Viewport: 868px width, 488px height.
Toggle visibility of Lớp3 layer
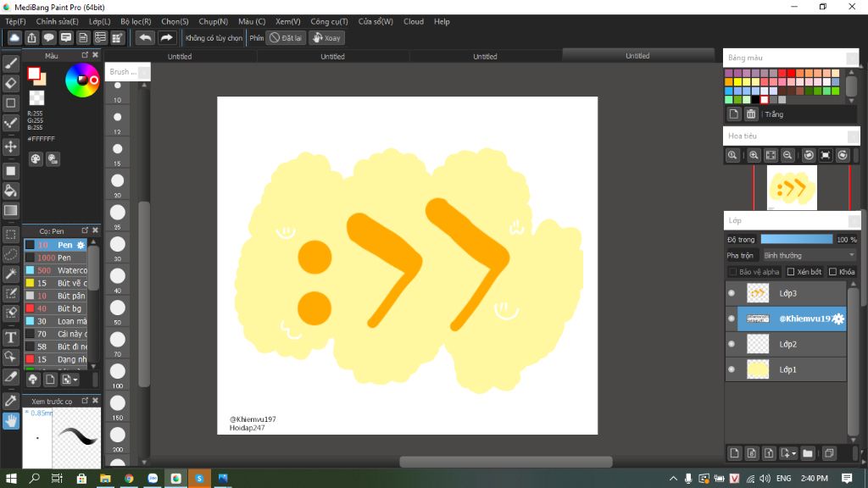pyautogui.click(x=732, y=293)
